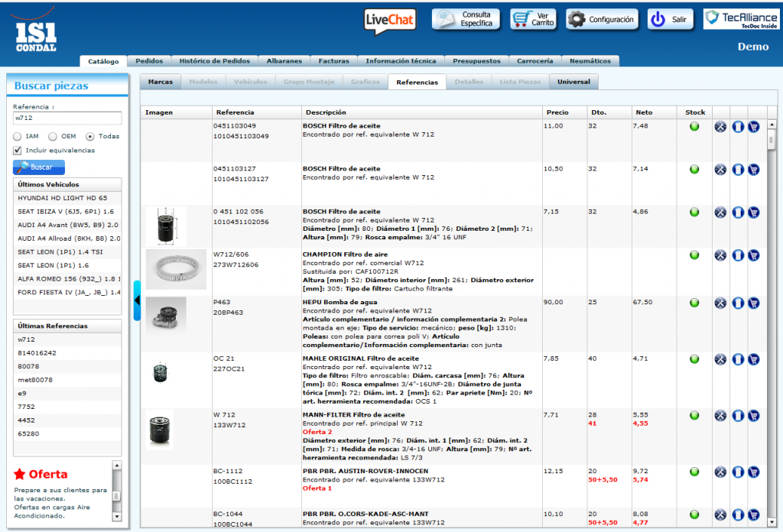Check stock indicator for HEPU P463

click(694, 303)
